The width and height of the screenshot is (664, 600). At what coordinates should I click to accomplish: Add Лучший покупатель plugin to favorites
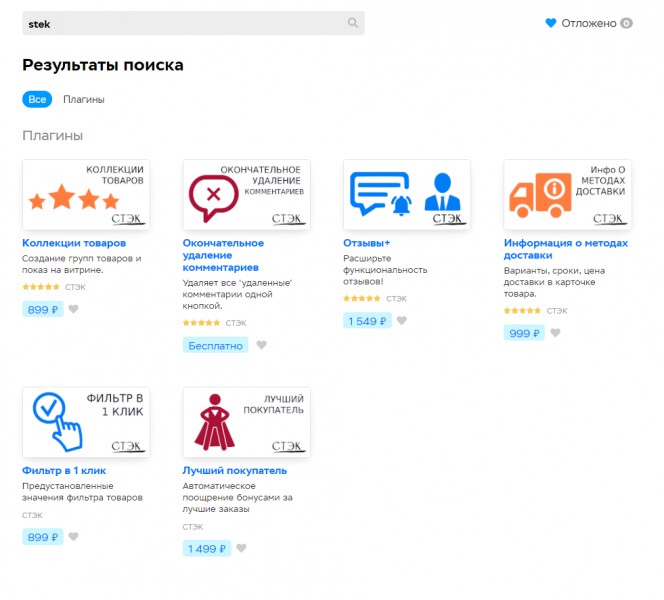[x=241, y=548]
